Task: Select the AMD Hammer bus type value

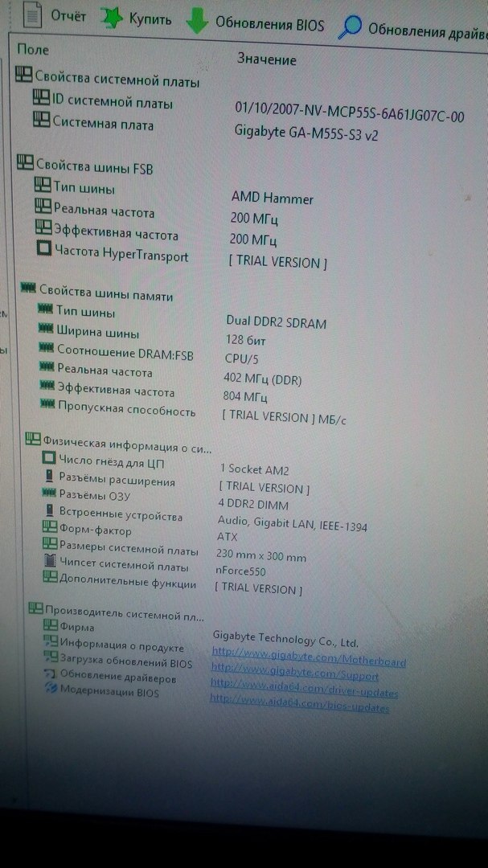Action: 273,199
